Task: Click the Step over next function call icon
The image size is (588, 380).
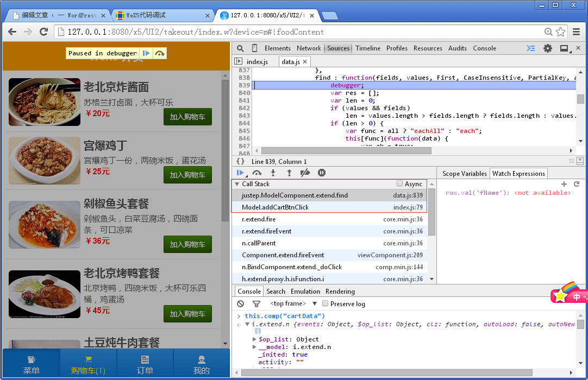Action: [x=258, y=172]
